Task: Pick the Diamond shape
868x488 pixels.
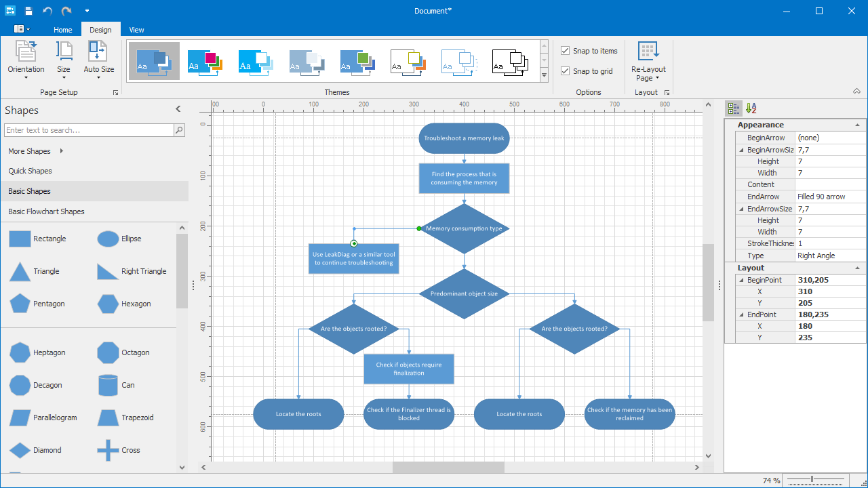Action: coord(36,450)
